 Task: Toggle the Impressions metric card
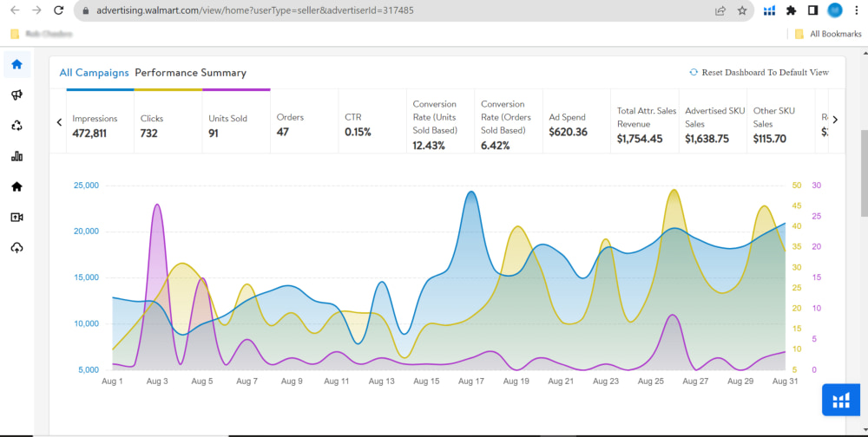click(x=100, y=125)
